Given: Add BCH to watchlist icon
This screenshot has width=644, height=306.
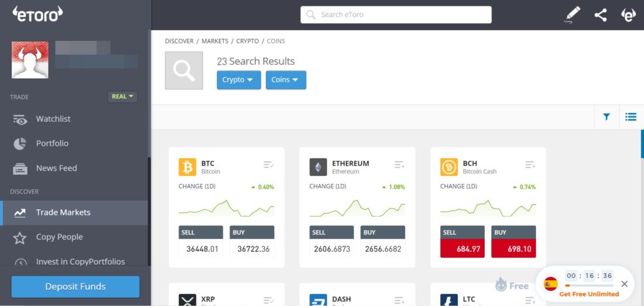Looking at the screenshot, I should tap(530, 165).
